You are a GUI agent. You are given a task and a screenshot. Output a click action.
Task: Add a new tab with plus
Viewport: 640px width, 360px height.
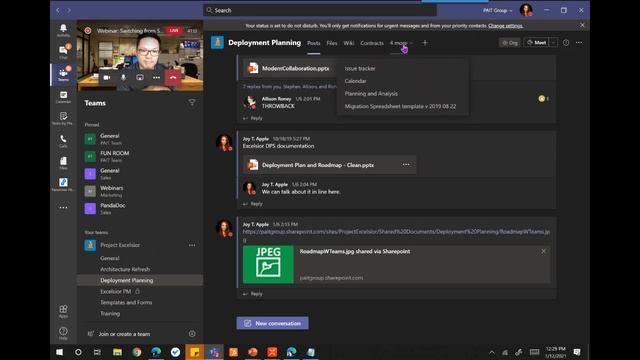click(424, 42)
